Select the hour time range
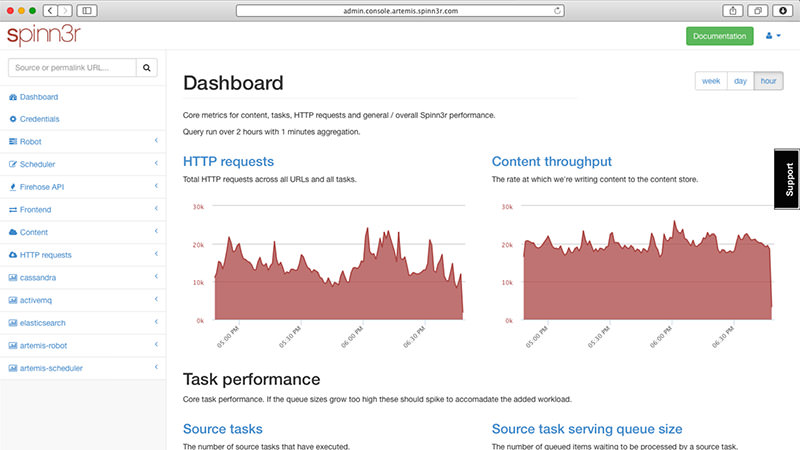The height and width of the screenshot is (450, 800). [769, 81]
